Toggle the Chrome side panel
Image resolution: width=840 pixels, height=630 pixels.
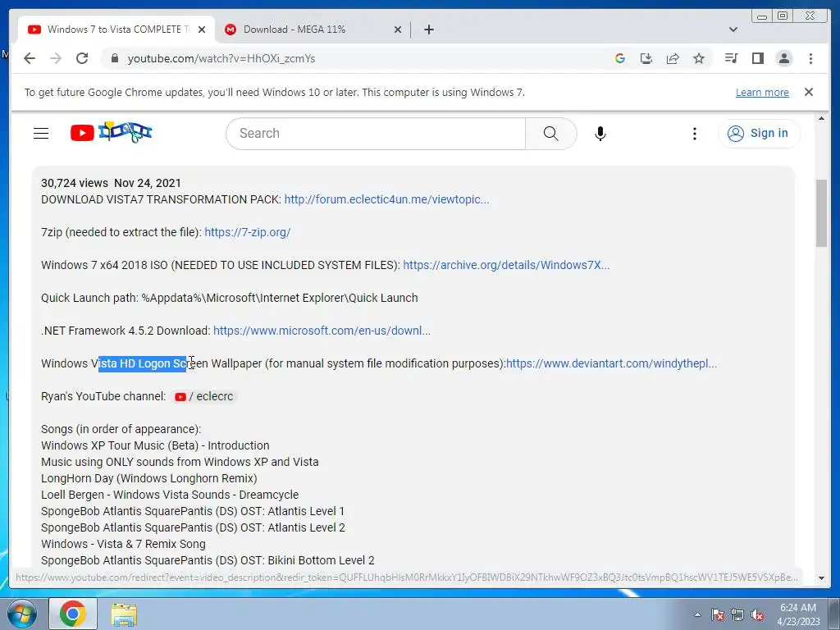click(x=757, y=58)
